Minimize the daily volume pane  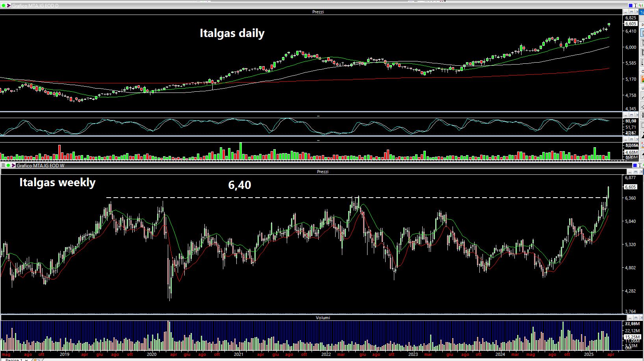click(625, 139)
